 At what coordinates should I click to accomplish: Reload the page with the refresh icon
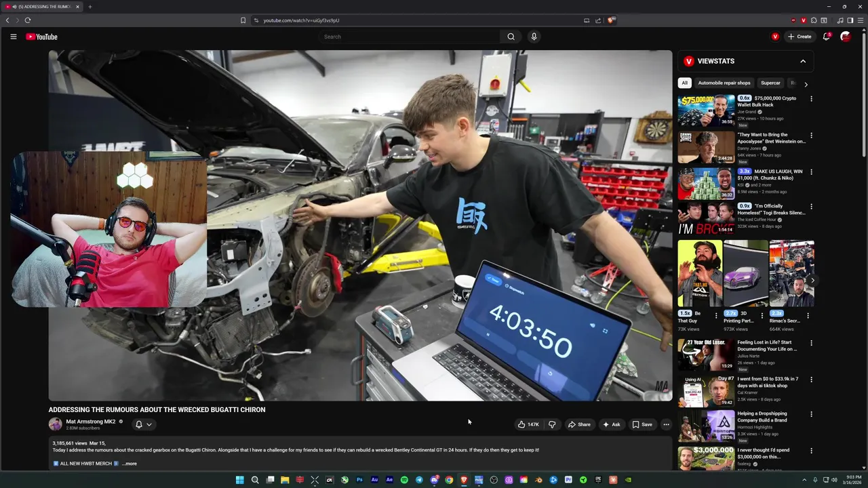28,20
